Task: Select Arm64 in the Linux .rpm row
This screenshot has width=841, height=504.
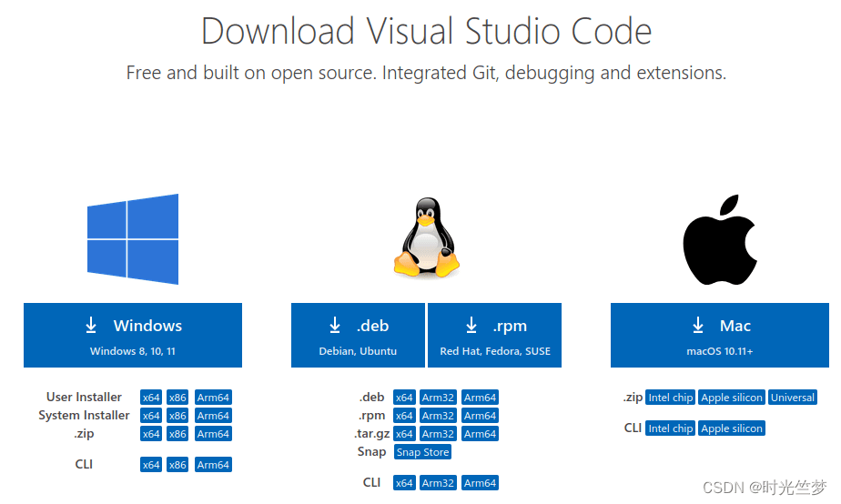Action: tap(480, 416)
